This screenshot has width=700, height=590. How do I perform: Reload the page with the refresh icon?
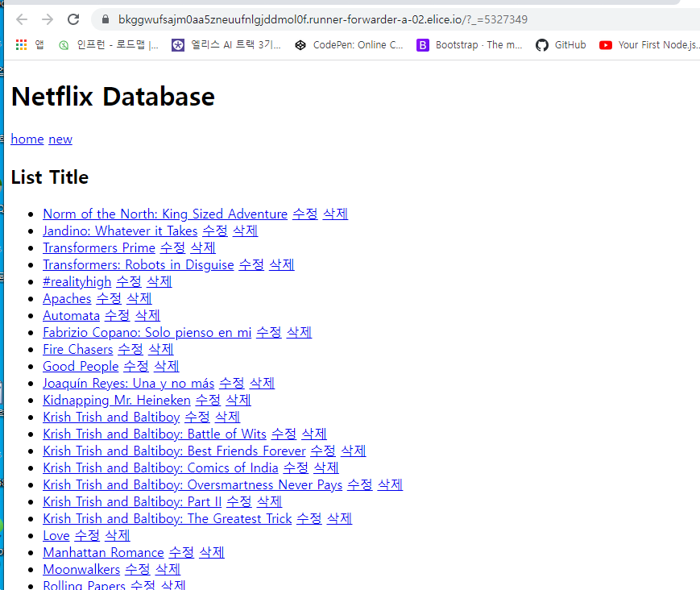pyautogui.click(x=73, y=19)
